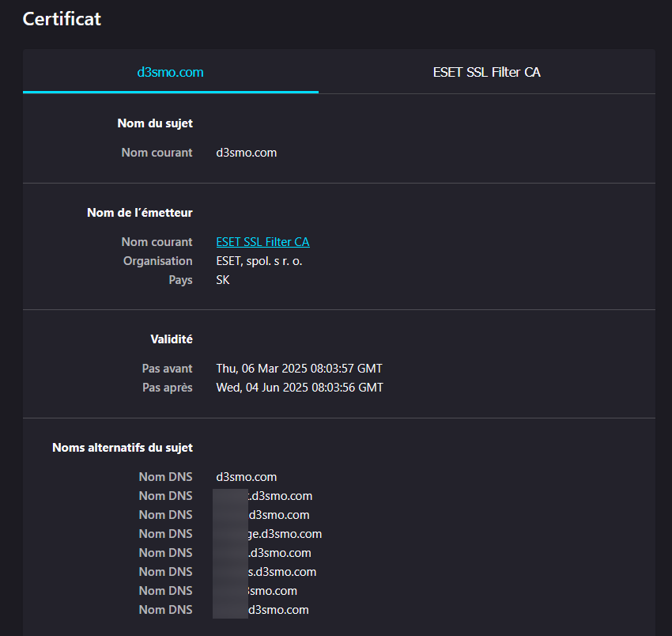672x636 pixels.
Task: Select the DNS entry ending in ge.d3smo.com
Action: (x=269, y=534)
